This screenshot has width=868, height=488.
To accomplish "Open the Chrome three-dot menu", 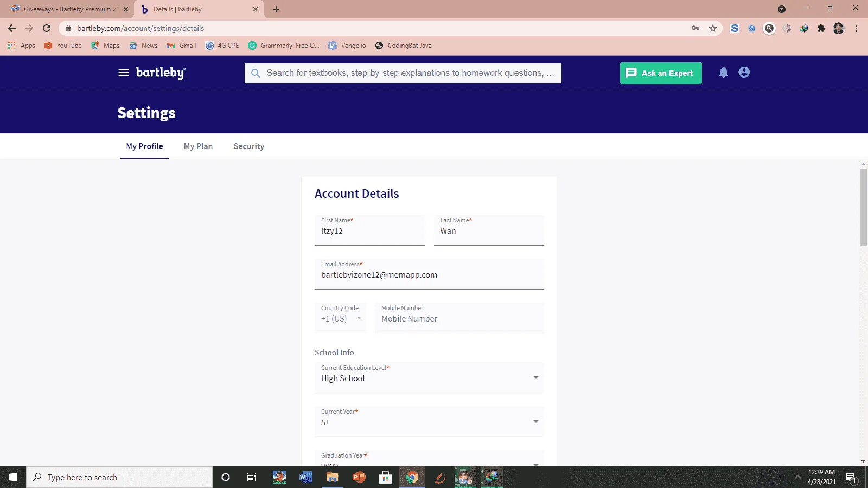I will tap(856, 28).
